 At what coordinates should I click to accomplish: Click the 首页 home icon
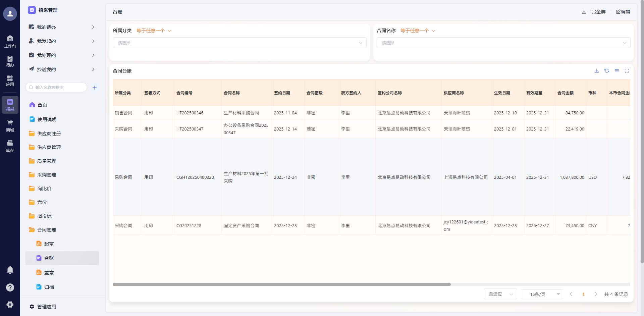click(x=32, y=105)
